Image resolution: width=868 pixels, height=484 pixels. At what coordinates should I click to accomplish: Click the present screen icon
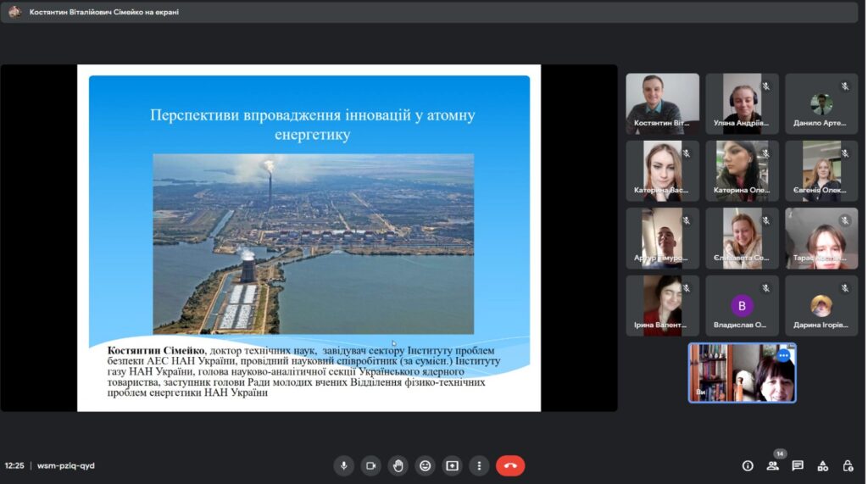[452, 465]
